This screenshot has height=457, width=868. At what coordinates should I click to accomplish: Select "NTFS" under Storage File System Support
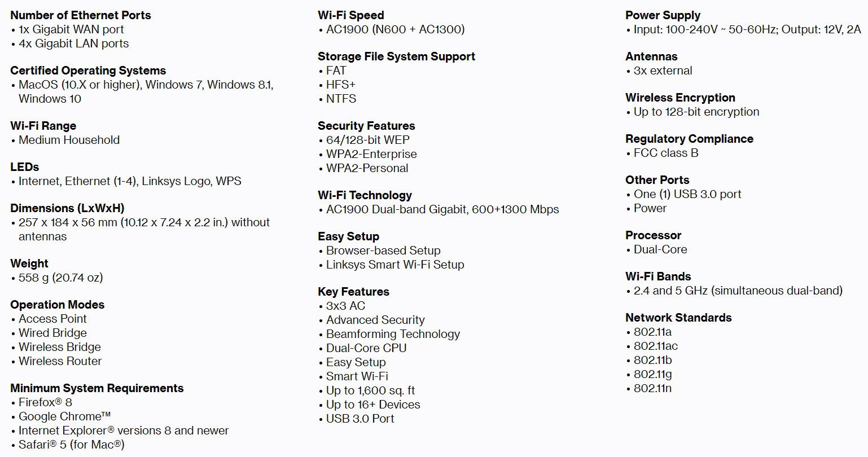point(341,99)
